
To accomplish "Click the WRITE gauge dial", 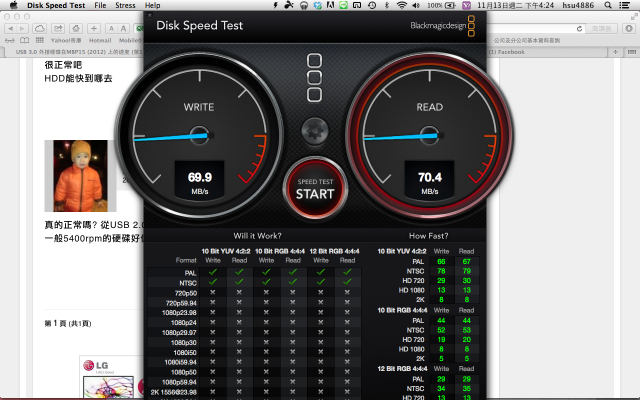I will pyautogui.click(x=199, y=136).
